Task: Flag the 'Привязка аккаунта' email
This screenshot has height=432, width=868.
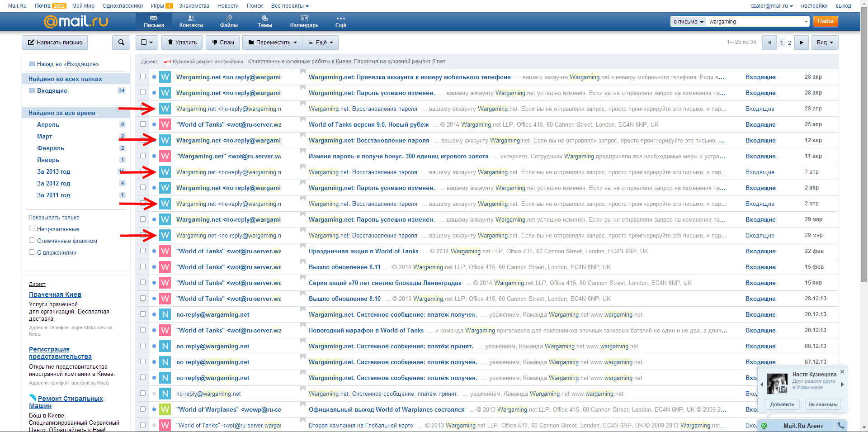Action: (x=302, y=72)
